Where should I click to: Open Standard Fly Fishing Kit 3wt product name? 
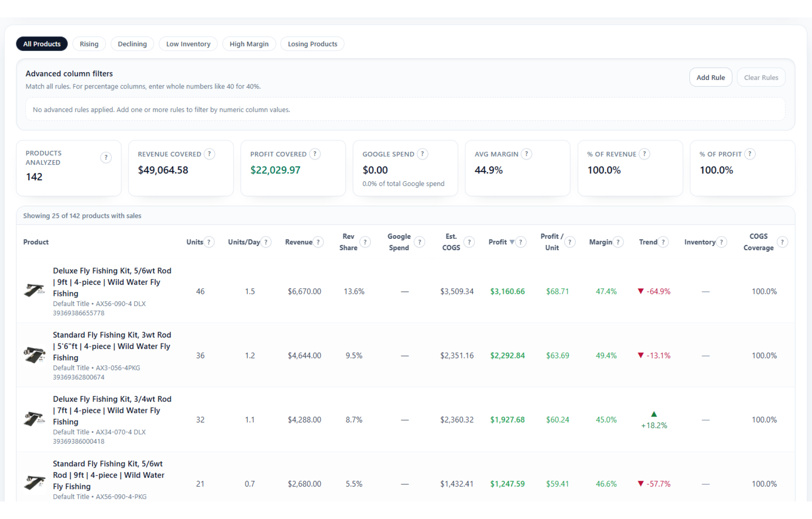112,346
